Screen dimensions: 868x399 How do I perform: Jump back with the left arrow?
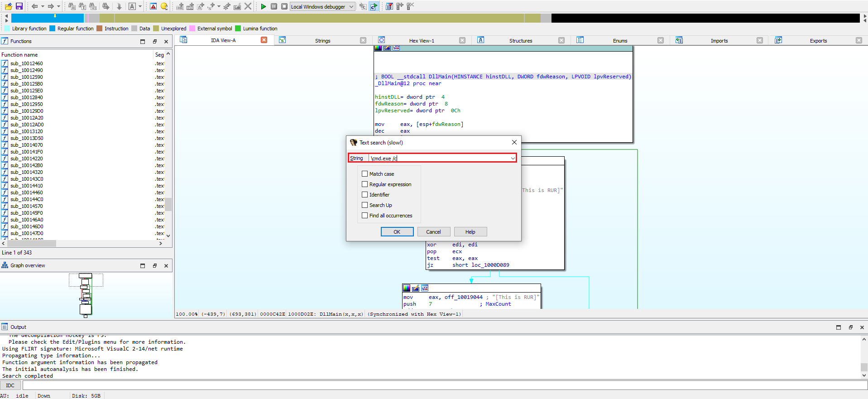point(34,6)
